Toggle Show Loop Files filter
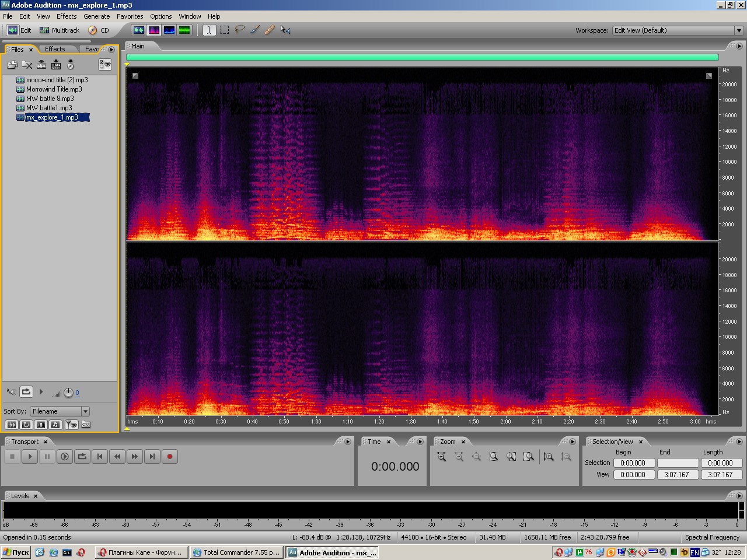 (26, 425)
